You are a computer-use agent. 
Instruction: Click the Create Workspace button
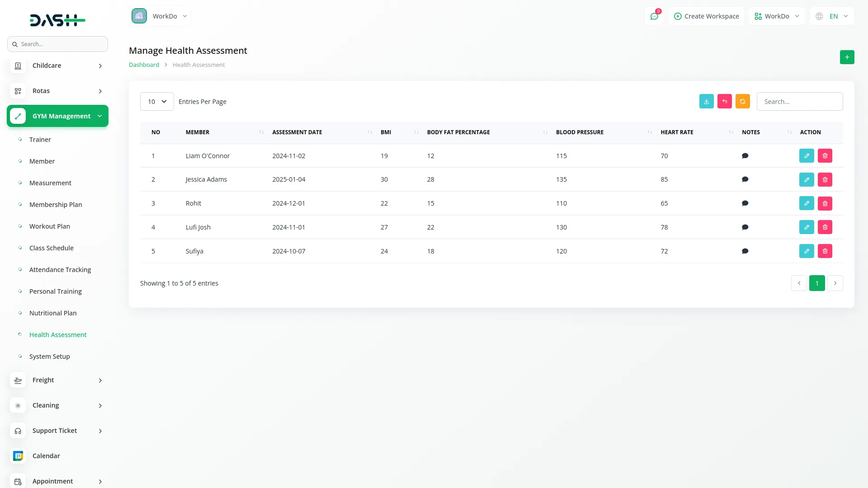tap(706, 16)
